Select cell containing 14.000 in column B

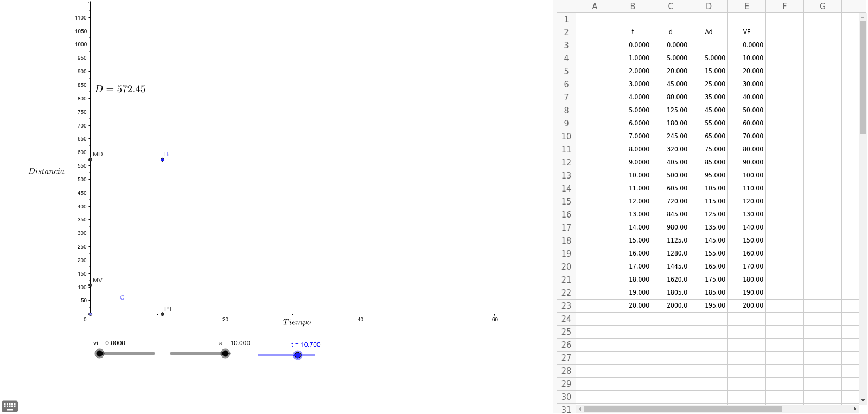coord(633,227)
